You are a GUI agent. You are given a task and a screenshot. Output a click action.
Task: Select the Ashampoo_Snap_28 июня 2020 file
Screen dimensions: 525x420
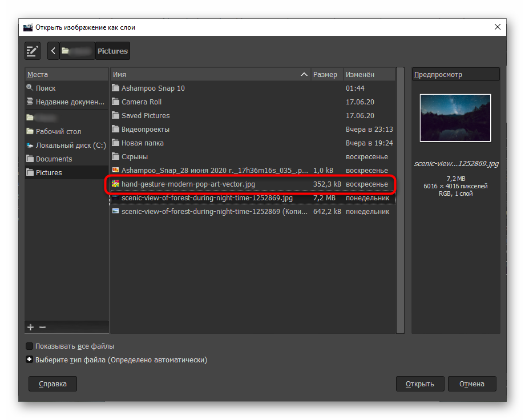pyautogui.click(x=253, y=171)
